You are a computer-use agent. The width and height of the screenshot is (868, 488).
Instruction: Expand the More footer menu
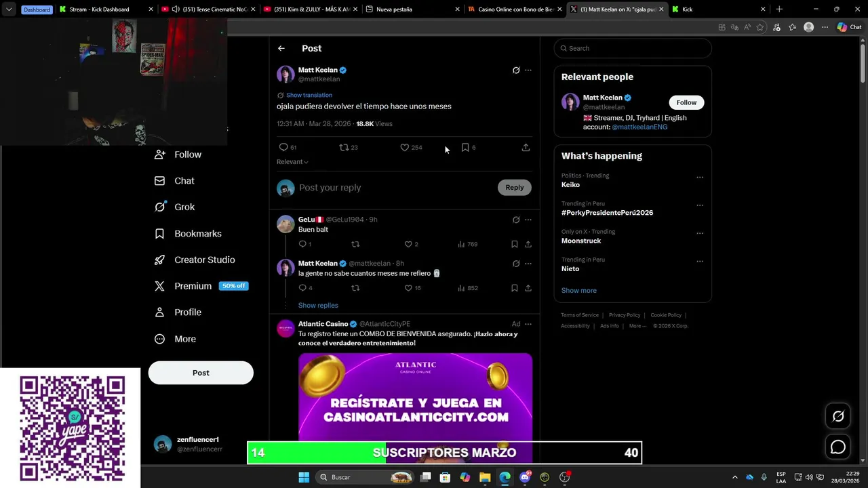point(637,326)
